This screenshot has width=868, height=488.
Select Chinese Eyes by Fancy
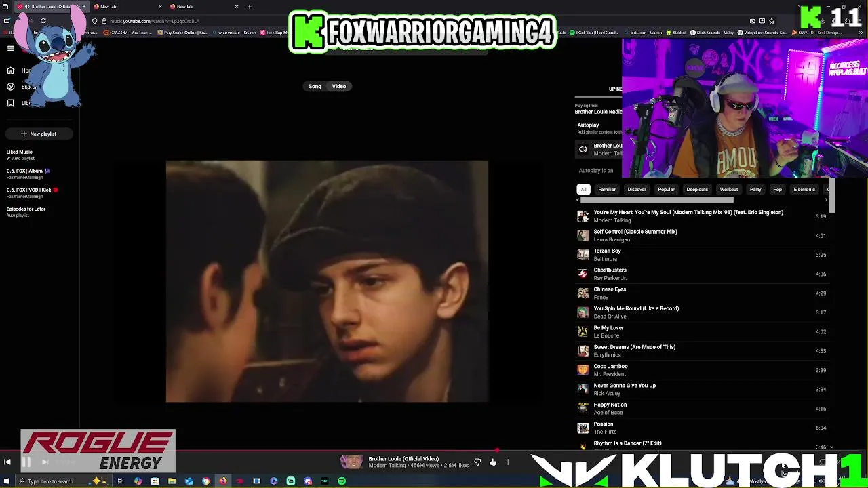click(x=702, y=293)
